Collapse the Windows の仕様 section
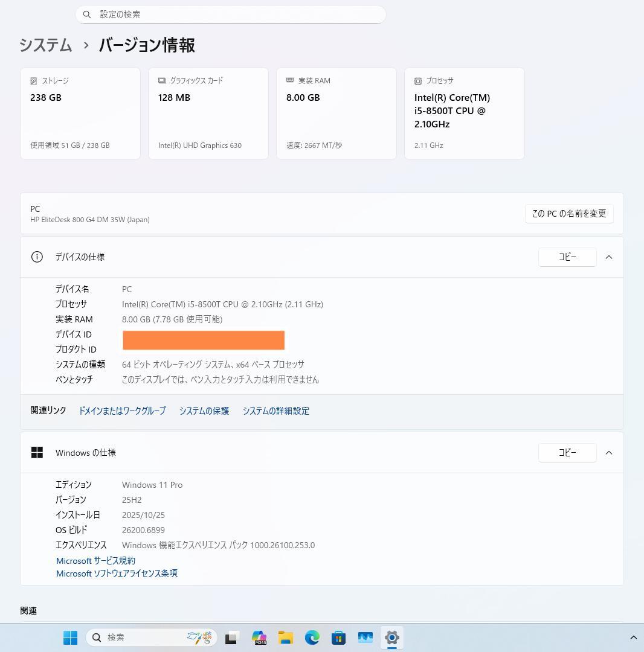The height and width of the screenshot is (652, 644). 609,452
